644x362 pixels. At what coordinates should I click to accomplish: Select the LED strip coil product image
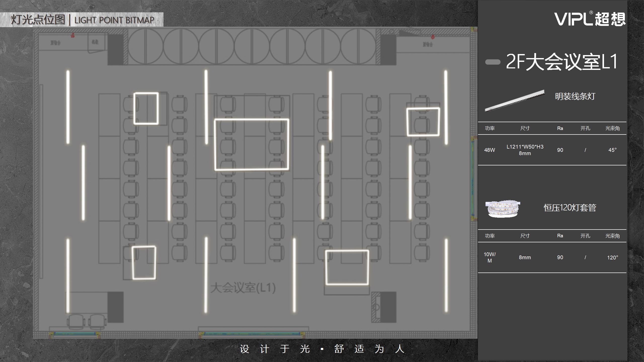503,208
